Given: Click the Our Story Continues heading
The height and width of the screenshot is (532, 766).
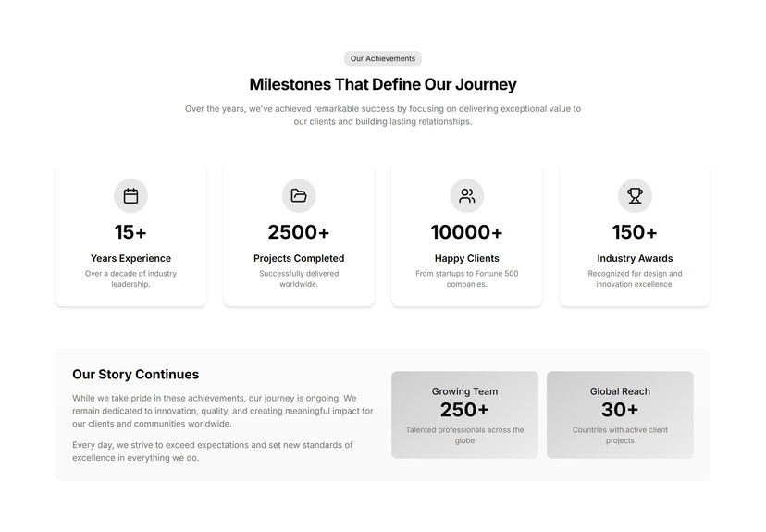Looking at the screenshot, I should (135, 375).
